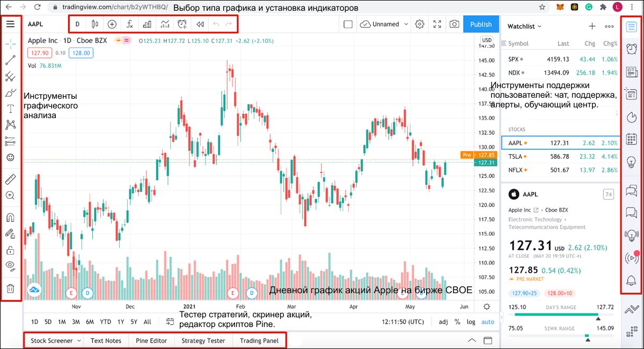The width and height of the screenshot is (644, 349).
Task: Select the trend line drawing tool
Action: click(10, 60)
